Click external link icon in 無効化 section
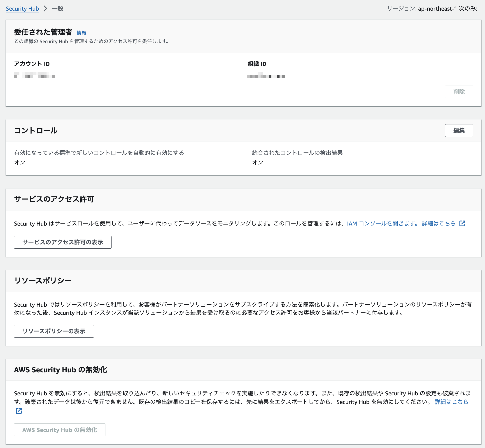 pyautogui.click(x=19, y=411)
